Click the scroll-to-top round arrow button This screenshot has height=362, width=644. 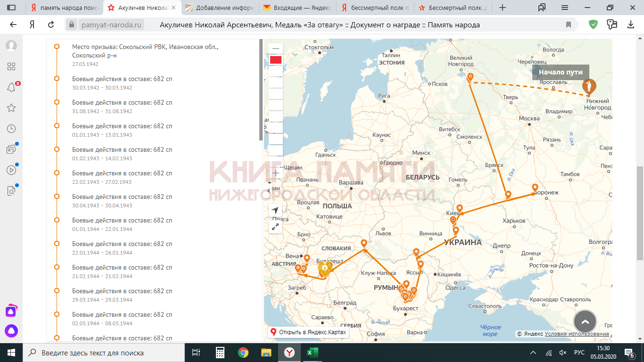click(585, 321)
